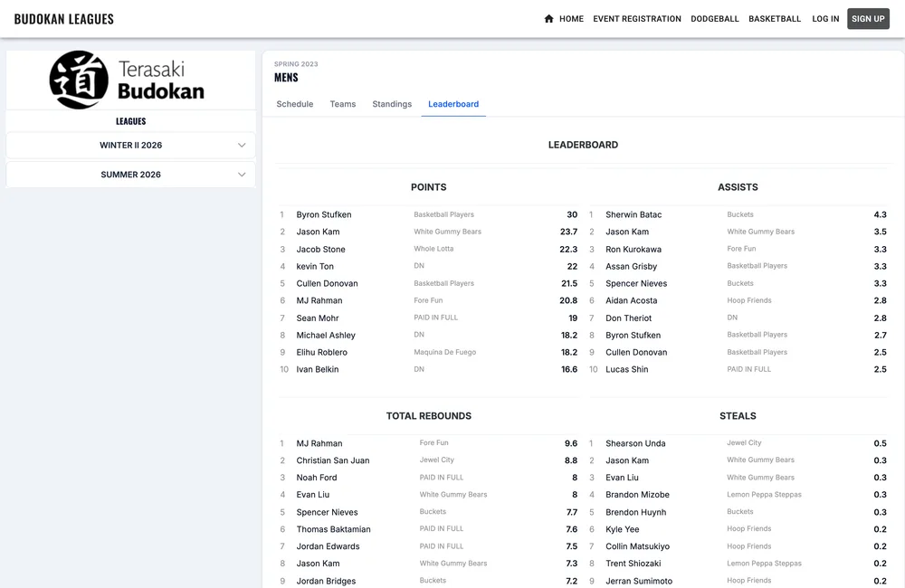Screen dimensions: 905x588
Task: Switch to the Standings tab
Action: click(x=392, y=104)
